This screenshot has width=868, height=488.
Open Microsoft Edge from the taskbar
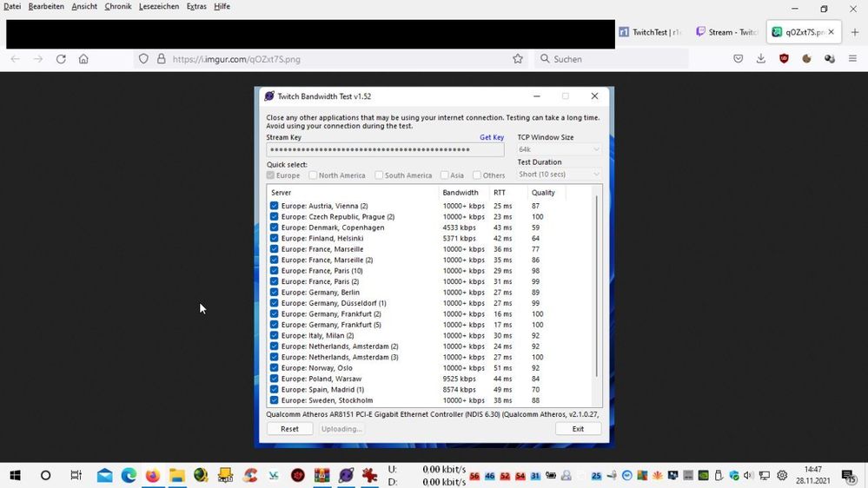pos(129,475)
